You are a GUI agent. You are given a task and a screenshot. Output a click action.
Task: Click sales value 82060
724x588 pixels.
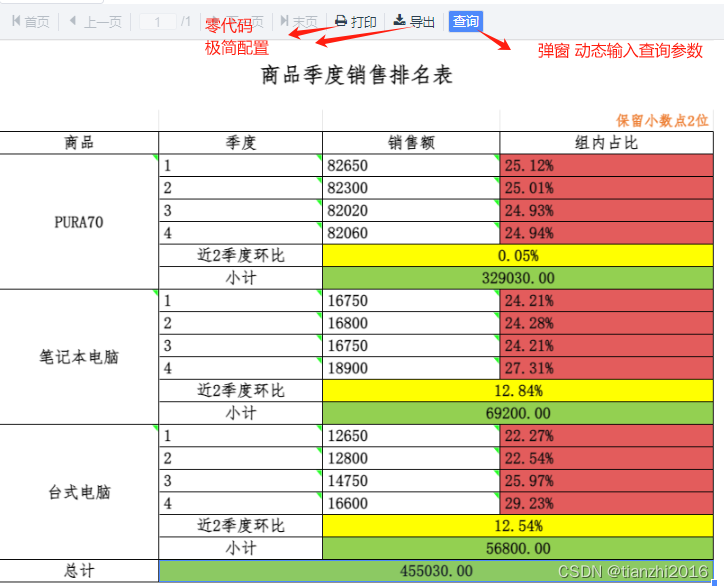point(411,233)
